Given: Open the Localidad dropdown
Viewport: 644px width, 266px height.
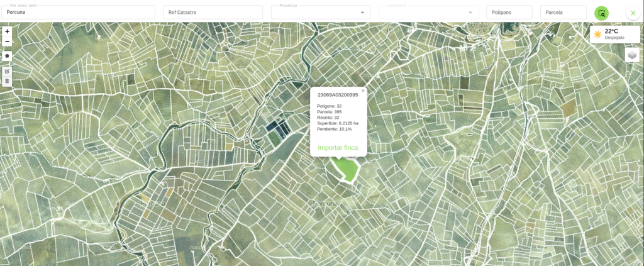Looking at the screenshot, I should (x=428, y=13).
